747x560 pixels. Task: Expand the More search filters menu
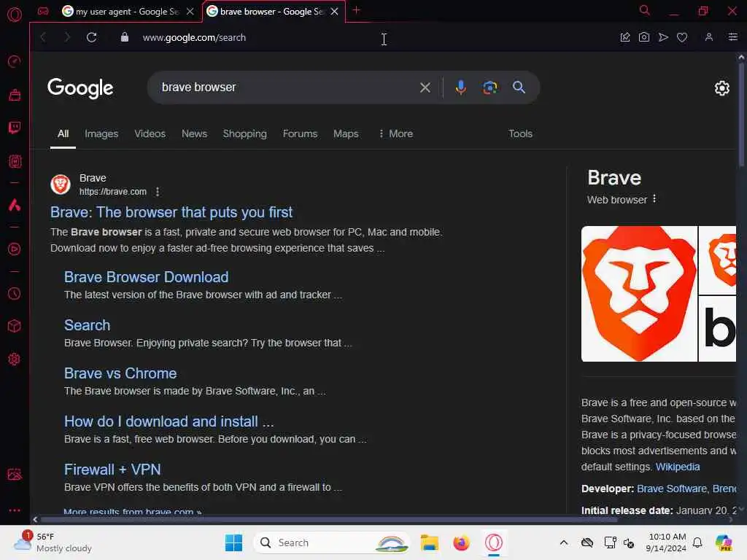(x=396, y=134)
